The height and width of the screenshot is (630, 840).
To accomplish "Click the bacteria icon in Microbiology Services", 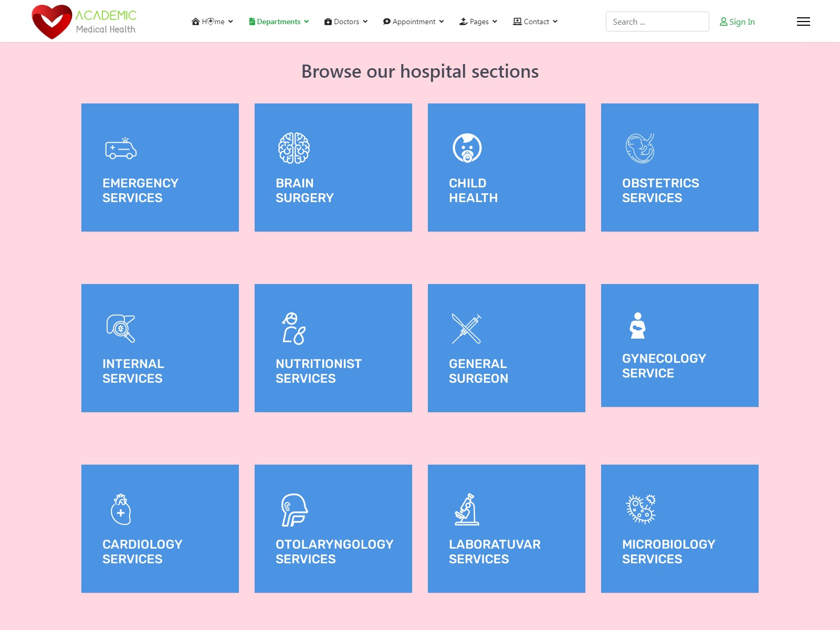I will tap(640, 509).
